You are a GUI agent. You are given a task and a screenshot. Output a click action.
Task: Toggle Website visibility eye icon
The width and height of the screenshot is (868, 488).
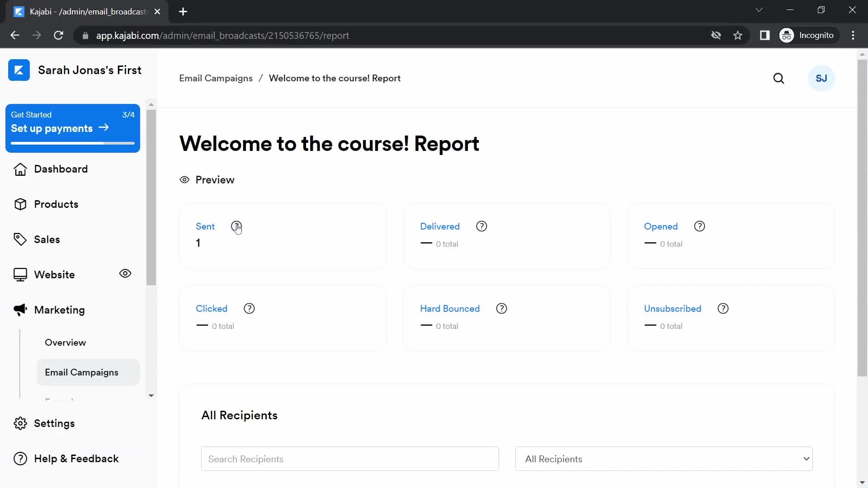pyautogui.click(x=125, y=273)
